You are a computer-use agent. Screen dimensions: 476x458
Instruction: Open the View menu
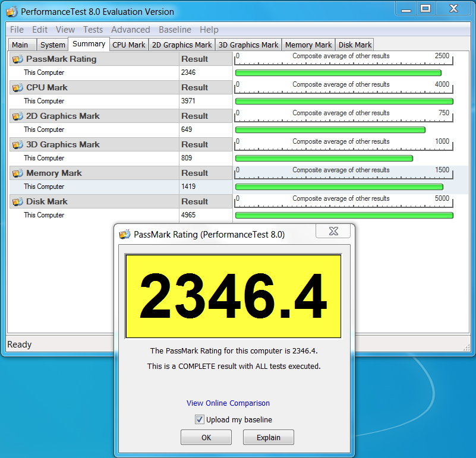click(x=65, y=30)
